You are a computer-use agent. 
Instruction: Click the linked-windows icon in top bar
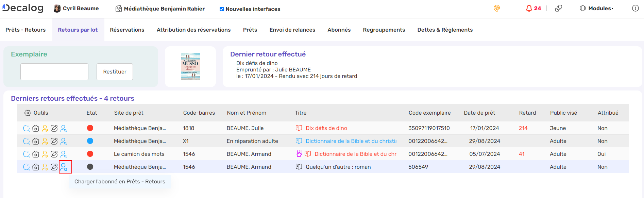pos(558,8)
